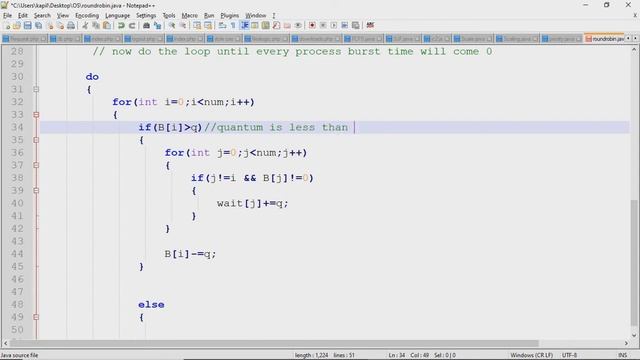Click the Zoom In magnifier icon
The image size is (640, 360).
tap(172, 25)
